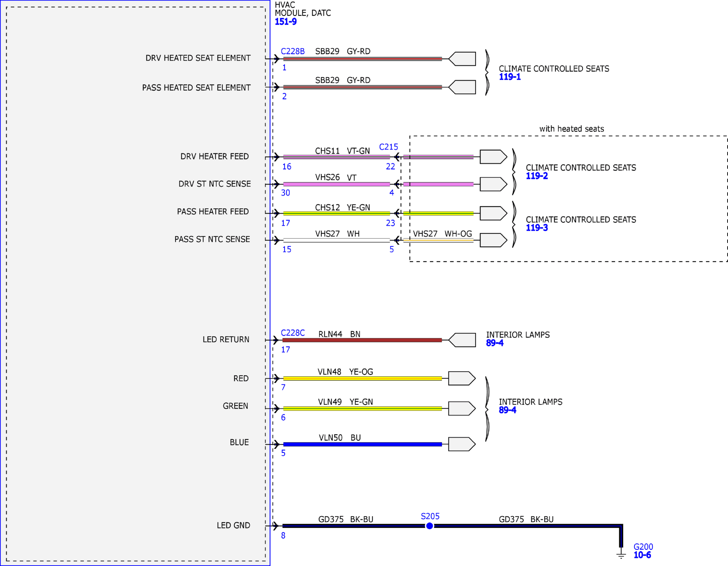
Task: Select connector label C228C
Action: 293,333
